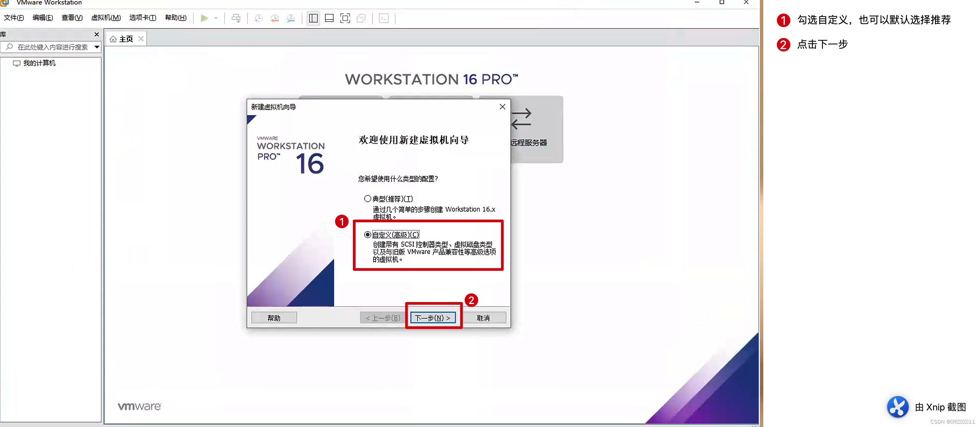The height and width of the screenshot is (427, 980).
Task: Select the 自定义(高级) radio button
Action: [367, 235]
